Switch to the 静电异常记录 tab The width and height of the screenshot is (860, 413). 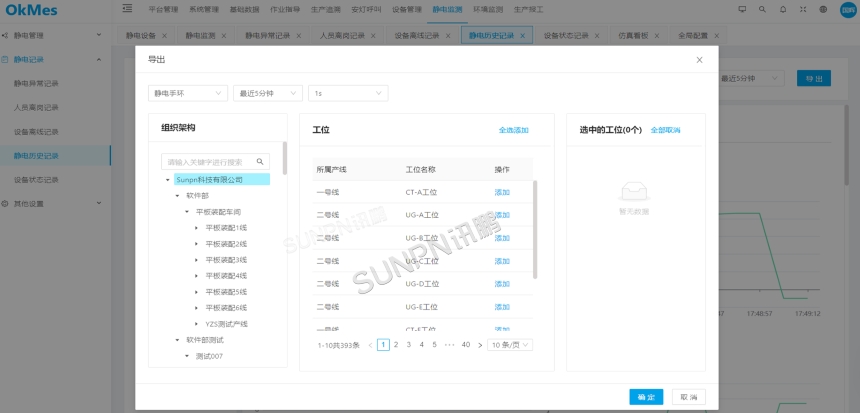[268, 36]
